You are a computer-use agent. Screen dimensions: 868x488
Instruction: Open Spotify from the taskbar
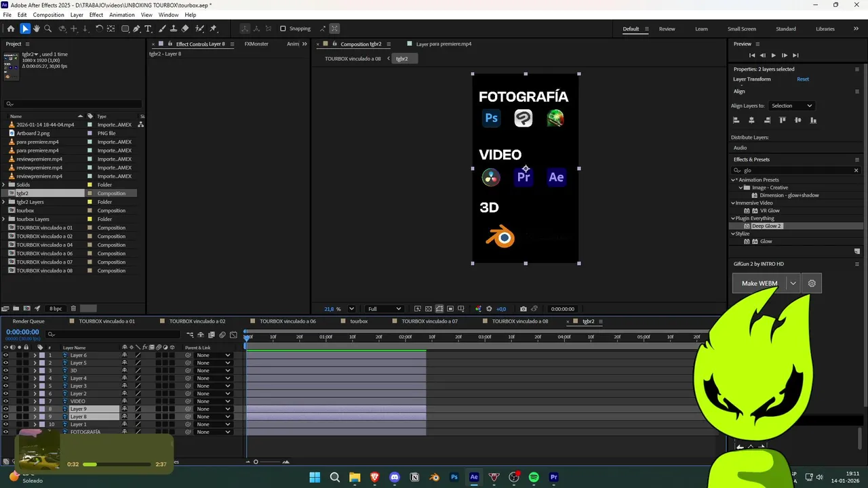point(534,477)
